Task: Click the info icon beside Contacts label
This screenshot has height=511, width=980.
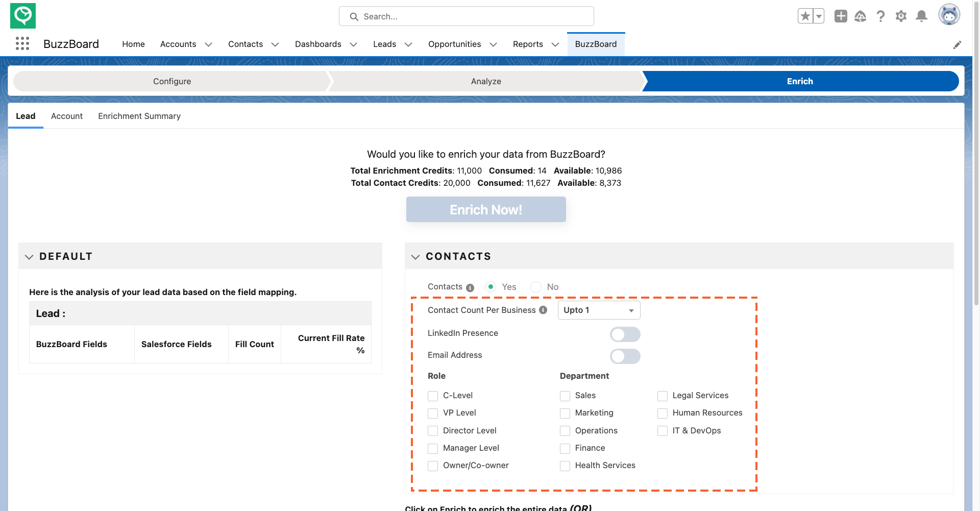Action: point(470,288)
